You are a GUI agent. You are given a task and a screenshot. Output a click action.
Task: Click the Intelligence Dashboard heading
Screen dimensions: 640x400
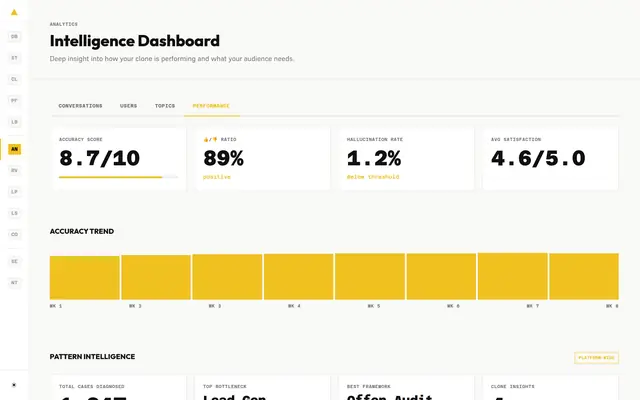pyautogui.click(x=135, y=41)
